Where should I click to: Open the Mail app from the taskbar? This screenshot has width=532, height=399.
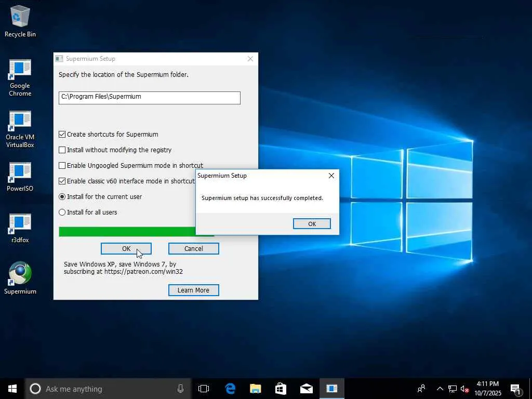coord(307,389)
